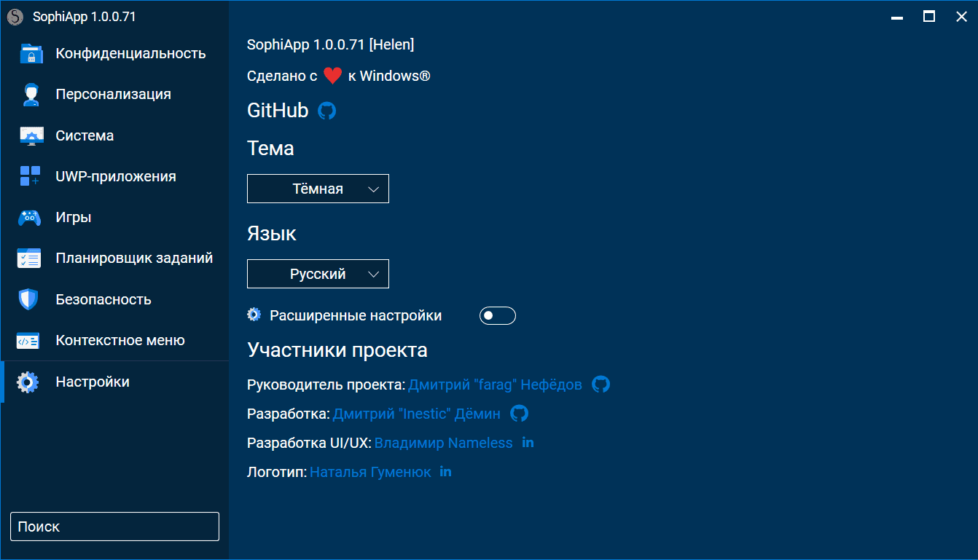Click the red heart icon
The height and width of the screenshot is (560, 978).
pos(333,76)
